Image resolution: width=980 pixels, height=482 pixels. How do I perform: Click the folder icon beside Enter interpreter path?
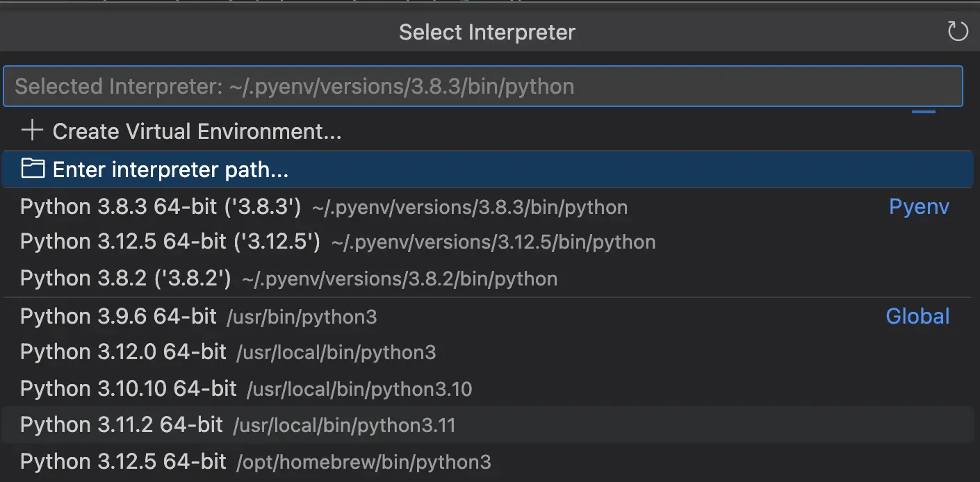[x=32, y=169]
